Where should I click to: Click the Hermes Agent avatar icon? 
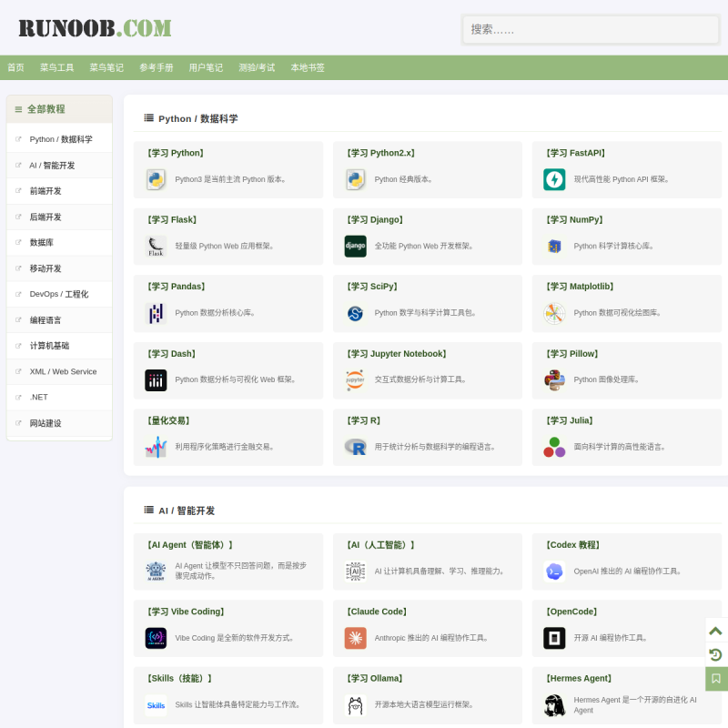(x=554, y=705)
